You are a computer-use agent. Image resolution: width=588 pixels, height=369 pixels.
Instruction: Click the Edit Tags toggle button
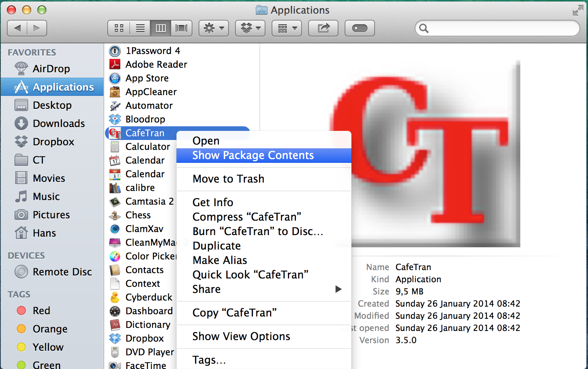pos(359,28)
